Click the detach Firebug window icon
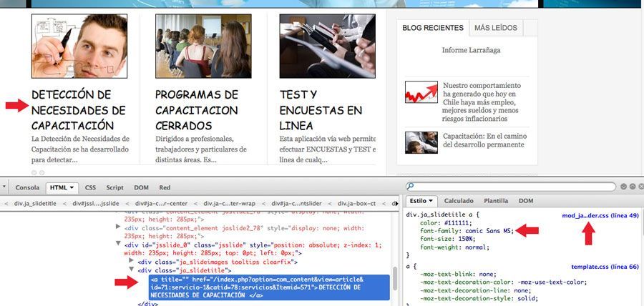The width and height of the screenshot is (644, 306). coord(633,186)
